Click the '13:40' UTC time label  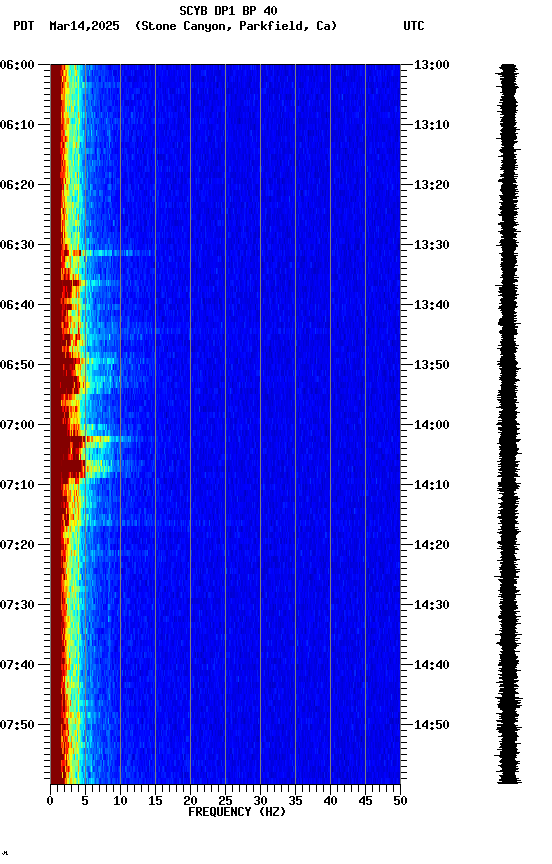432,305
